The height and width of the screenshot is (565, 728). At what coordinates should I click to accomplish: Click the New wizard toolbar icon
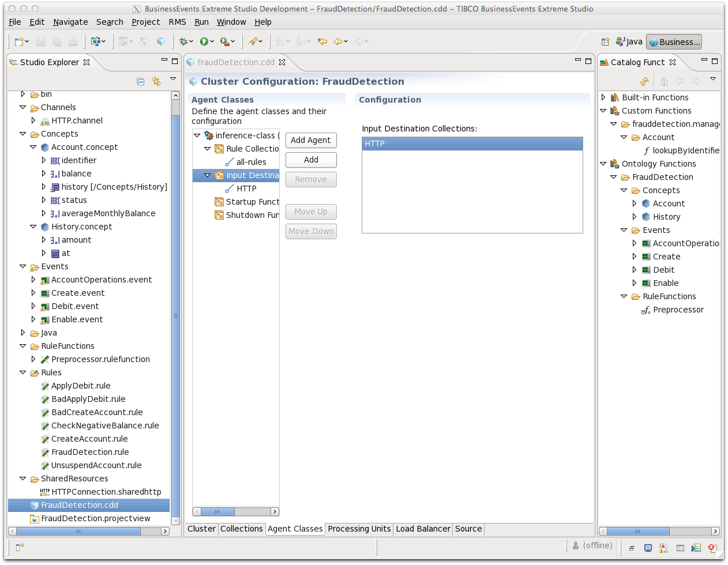20,42
